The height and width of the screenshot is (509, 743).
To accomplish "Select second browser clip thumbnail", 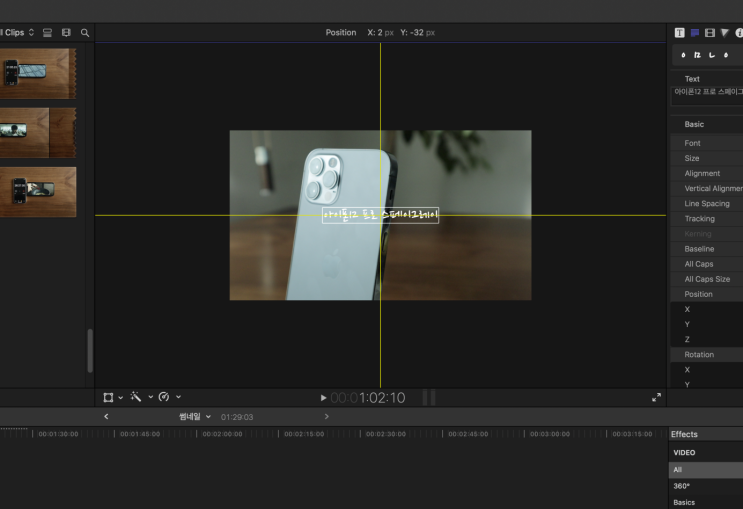I will [x=38, y=133].
